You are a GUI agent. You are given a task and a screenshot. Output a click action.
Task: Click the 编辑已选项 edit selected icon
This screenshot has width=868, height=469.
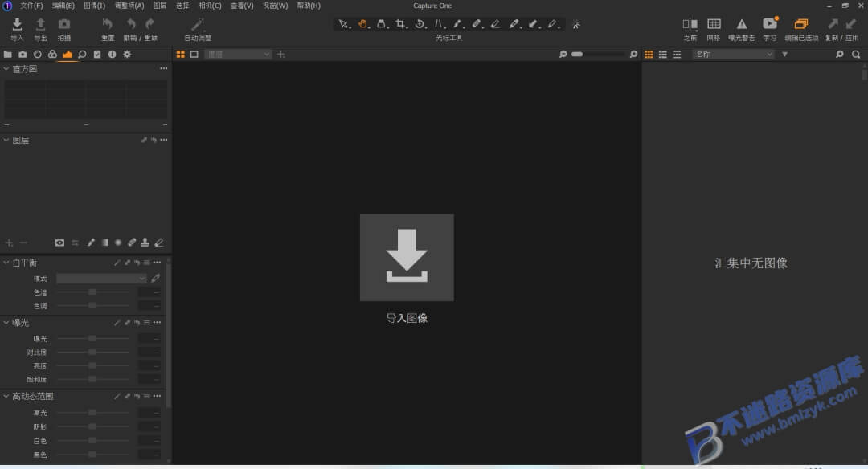point(801,24)
